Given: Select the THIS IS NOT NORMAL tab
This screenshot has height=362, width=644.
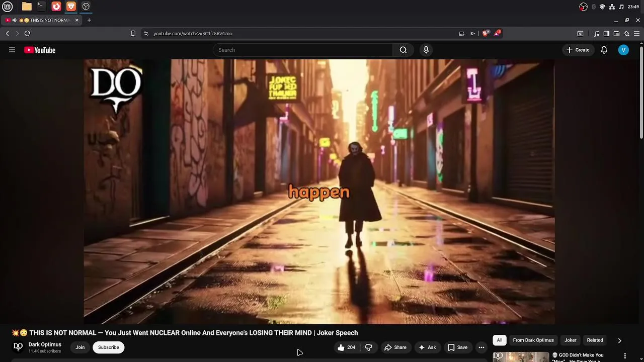Looking at the screenshot, I should 42,20.
